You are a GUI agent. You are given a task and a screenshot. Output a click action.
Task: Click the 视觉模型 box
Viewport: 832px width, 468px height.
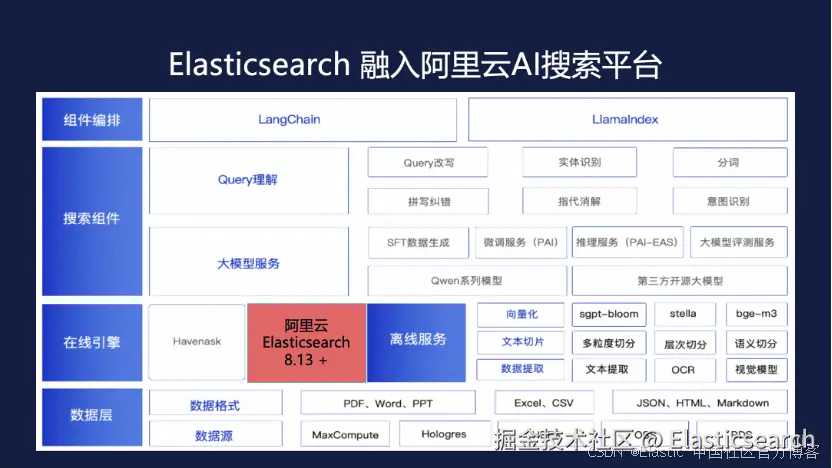[x=757, y=370]
